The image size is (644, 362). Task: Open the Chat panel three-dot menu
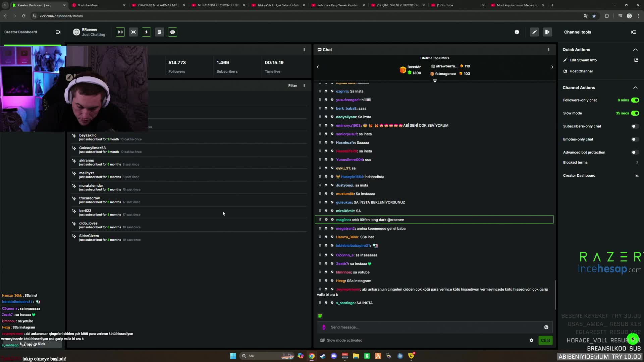[549, 50]
